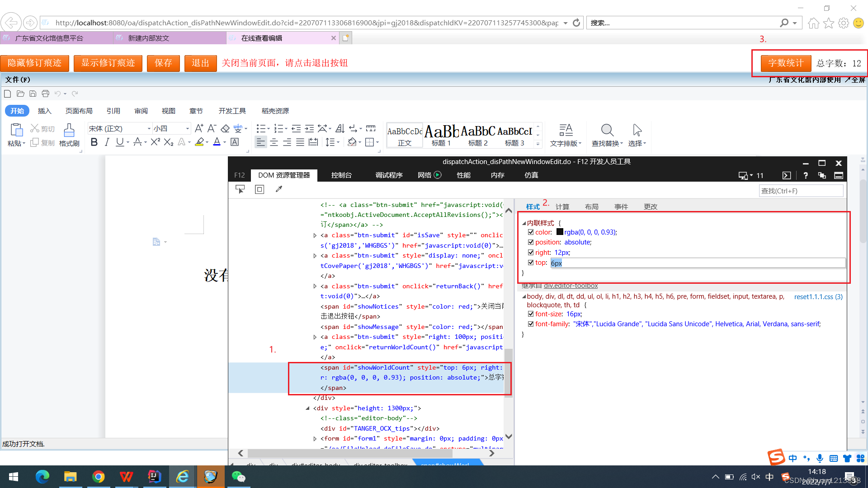Expand the form1 node in DOM tree

[x=315, y=439]
